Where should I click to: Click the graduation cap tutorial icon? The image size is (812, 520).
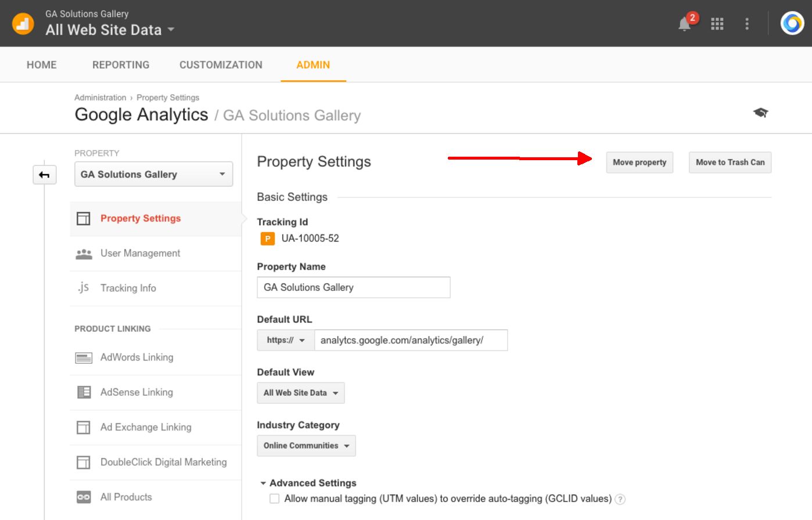[761, 113]
